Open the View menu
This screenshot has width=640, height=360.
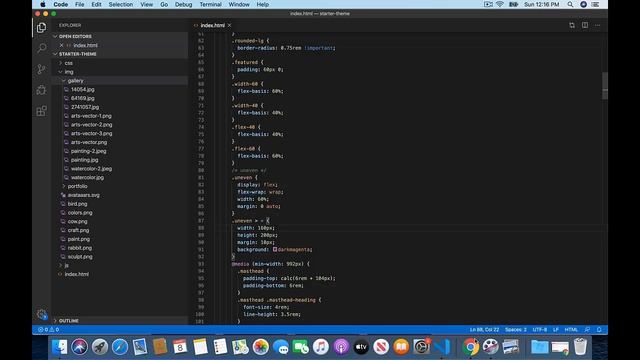(147, 4)
